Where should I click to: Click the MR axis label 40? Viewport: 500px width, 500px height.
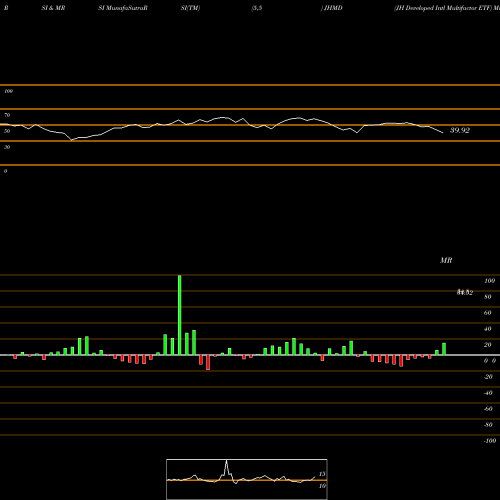point(488,329)
